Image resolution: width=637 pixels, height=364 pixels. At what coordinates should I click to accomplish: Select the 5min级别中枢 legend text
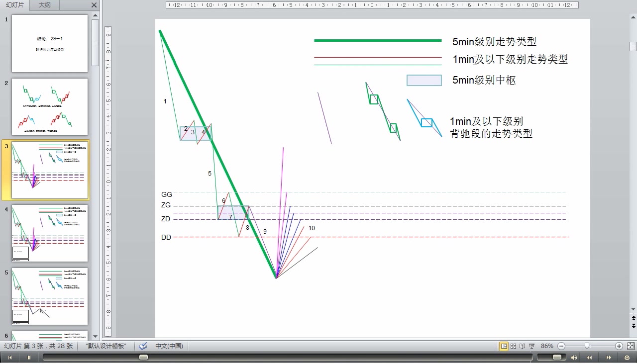484,80
